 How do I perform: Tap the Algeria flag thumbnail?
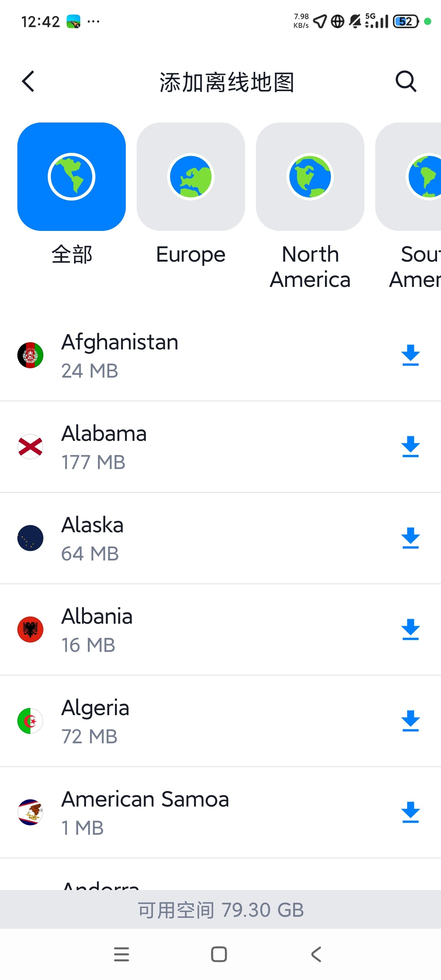[30, 721]
